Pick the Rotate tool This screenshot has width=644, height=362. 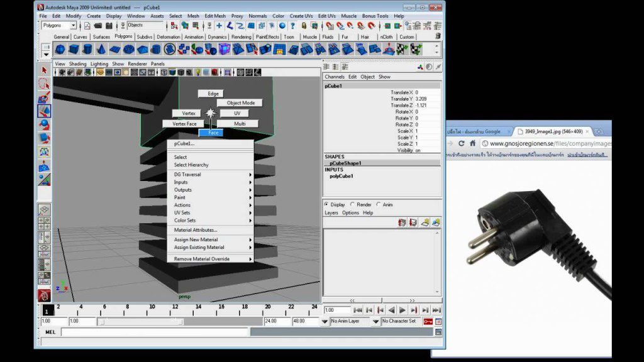44,125
